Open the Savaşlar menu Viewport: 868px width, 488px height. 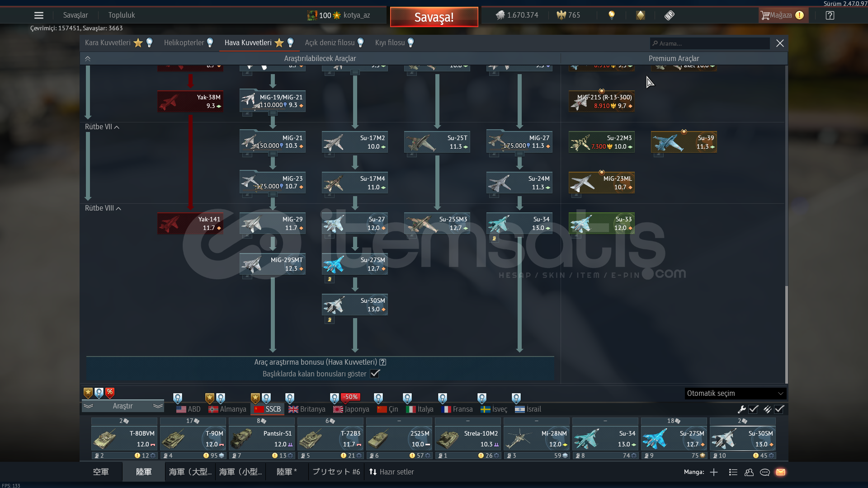pyautogui.click(x=75, y=15)
